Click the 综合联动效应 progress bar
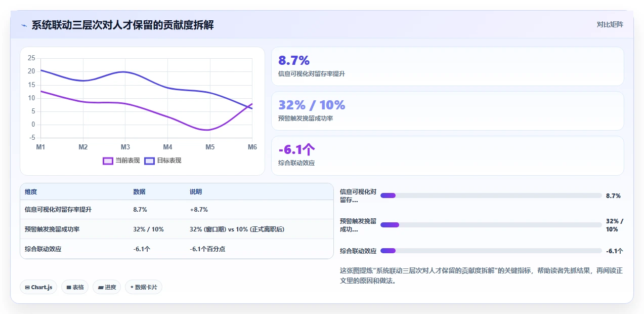Viewport: 644px width, 314px height. coord(491,251)
